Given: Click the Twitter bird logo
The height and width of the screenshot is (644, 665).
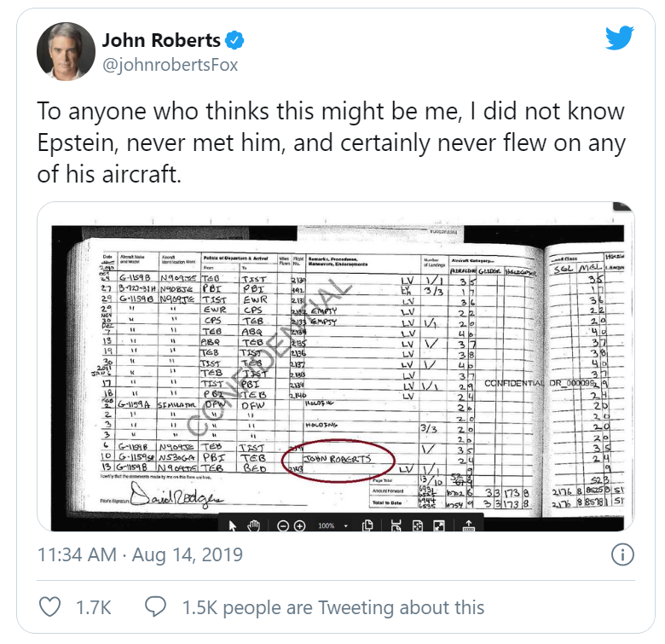Looking at the screenshot, I should coord(620,39).
